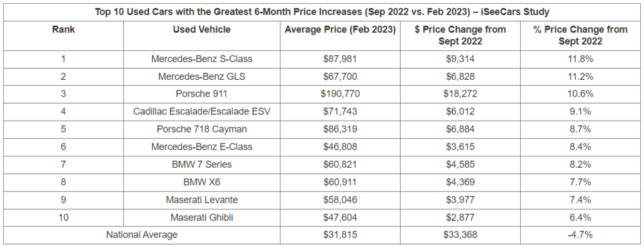Select the Porsche 911 cell

click(x=202, y=94)
